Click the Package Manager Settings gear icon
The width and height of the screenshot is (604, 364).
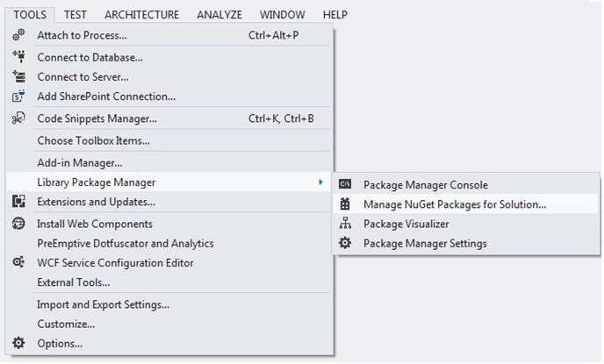click(x=346, y=243)
